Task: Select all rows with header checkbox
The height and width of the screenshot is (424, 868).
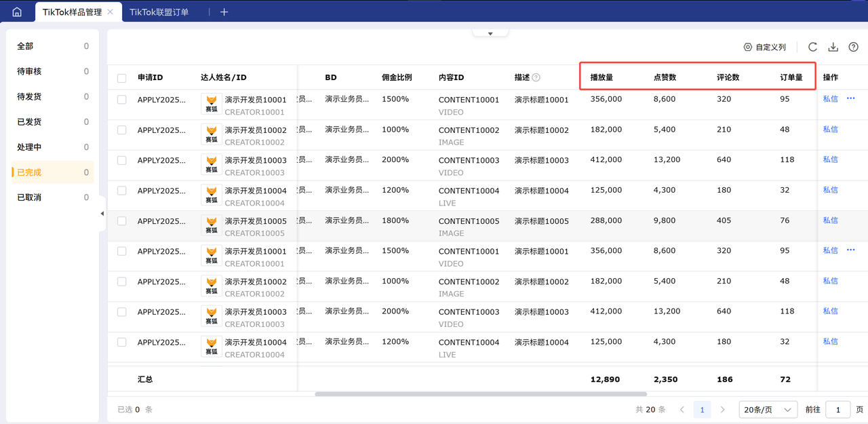Action: click(122, 78)
